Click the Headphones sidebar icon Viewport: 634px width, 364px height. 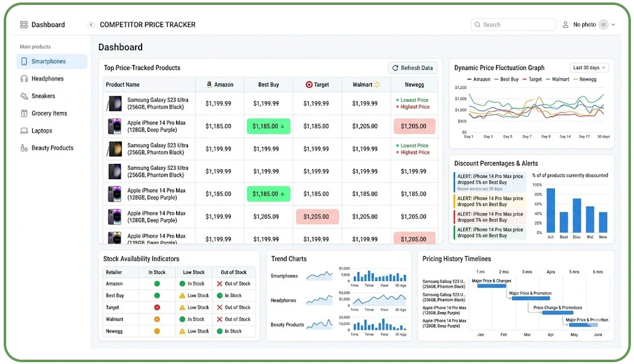[x=24, y=79]
